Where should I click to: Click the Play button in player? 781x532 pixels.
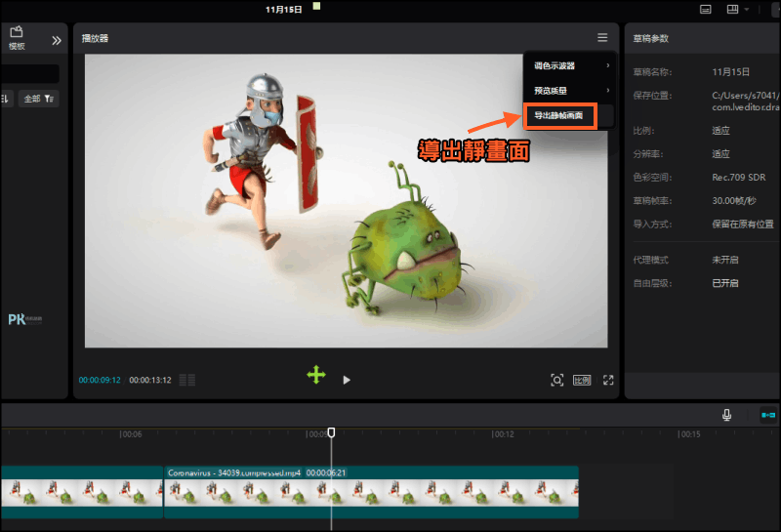pos(347,380)
